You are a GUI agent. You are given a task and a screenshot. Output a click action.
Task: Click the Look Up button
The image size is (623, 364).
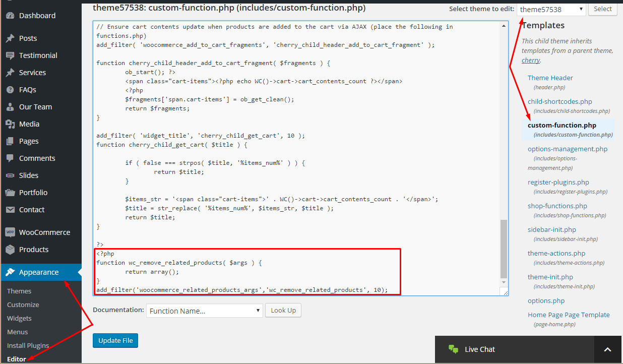[283, 311]
